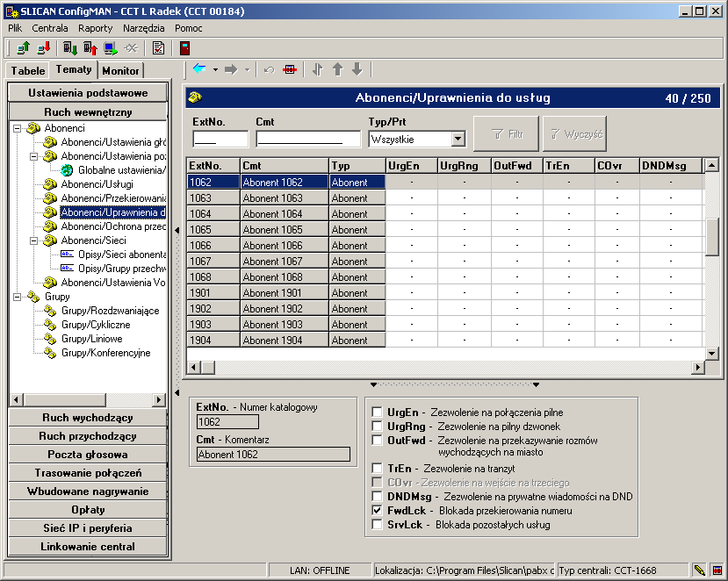
Task: Click the phones icon beside Grupy/Liniowe
Action: 50,338
